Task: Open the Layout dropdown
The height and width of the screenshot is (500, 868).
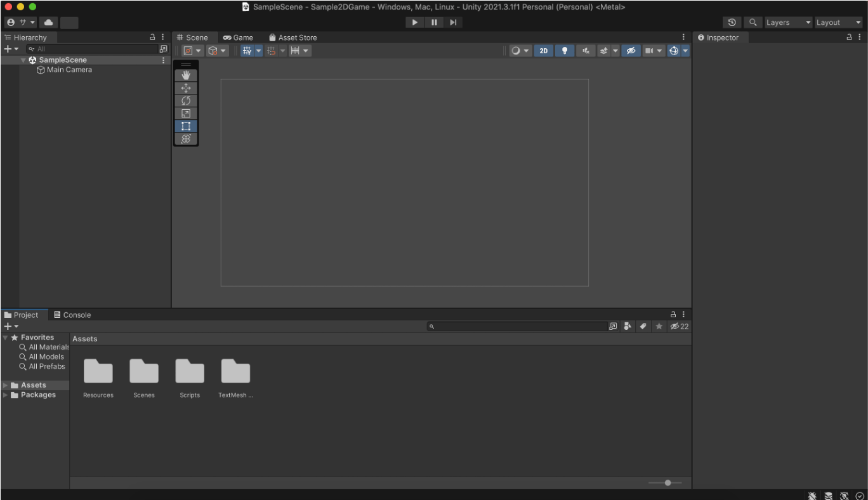Action: point(836,22)
